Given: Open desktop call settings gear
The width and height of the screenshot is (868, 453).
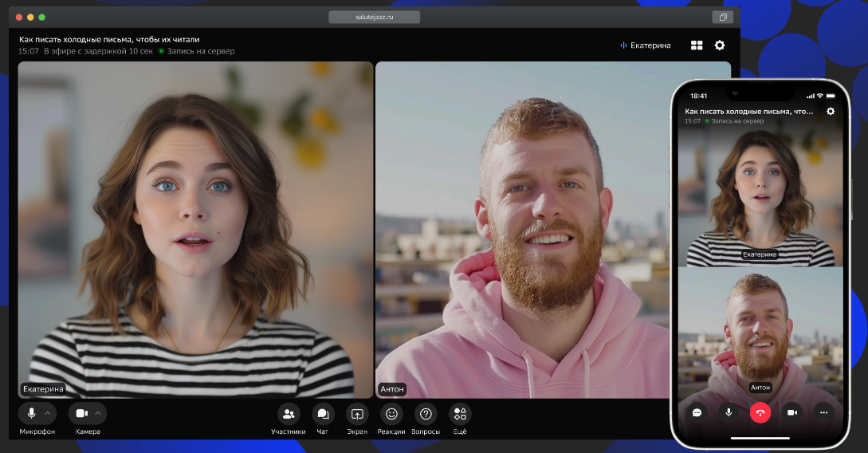Looking at the screenshot, I should pyautogui.click(x=720, y=45).
